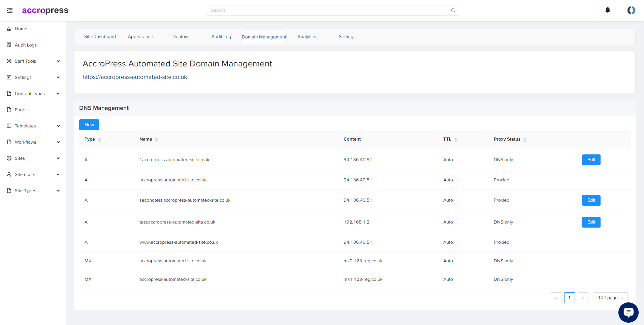
Task: Expand Site Types submenu chevron
Action: [58, 190]
